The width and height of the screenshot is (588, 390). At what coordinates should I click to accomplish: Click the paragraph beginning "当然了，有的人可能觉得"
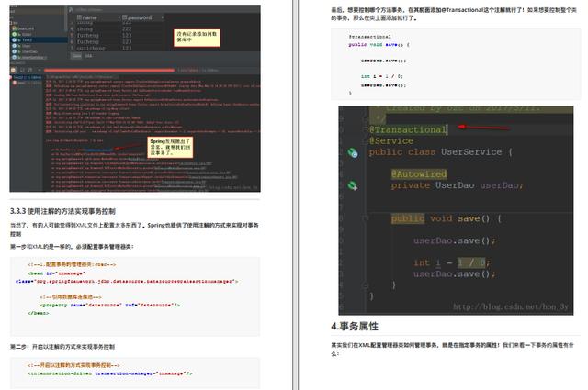click(x=134, y=229)
